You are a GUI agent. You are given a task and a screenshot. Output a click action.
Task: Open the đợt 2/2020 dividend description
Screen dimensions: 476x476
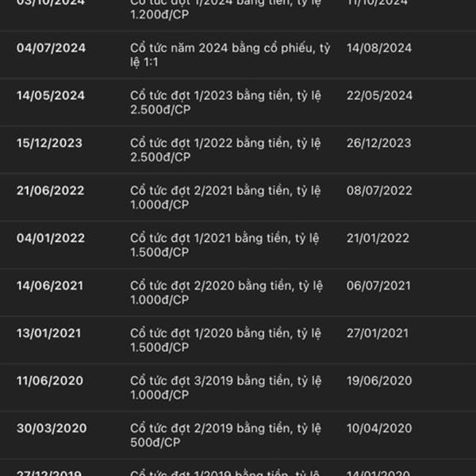pyautogui.click(x=225, y=293)
